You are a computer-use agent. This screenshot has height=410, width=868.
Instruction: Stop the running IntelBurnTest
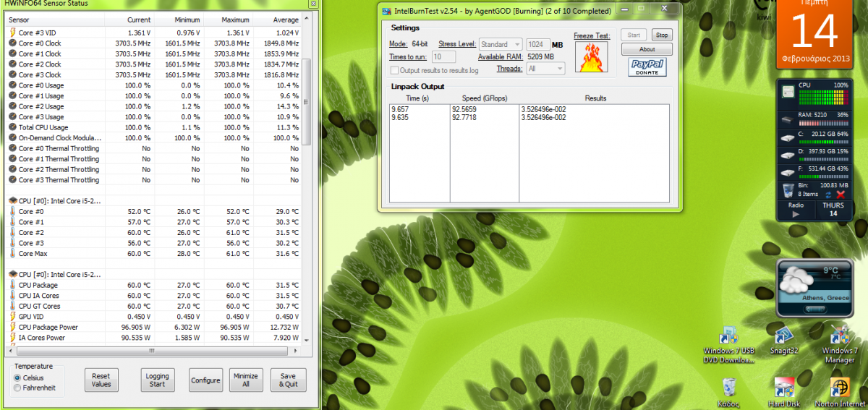pyautogui.click(x=661, y=35)
